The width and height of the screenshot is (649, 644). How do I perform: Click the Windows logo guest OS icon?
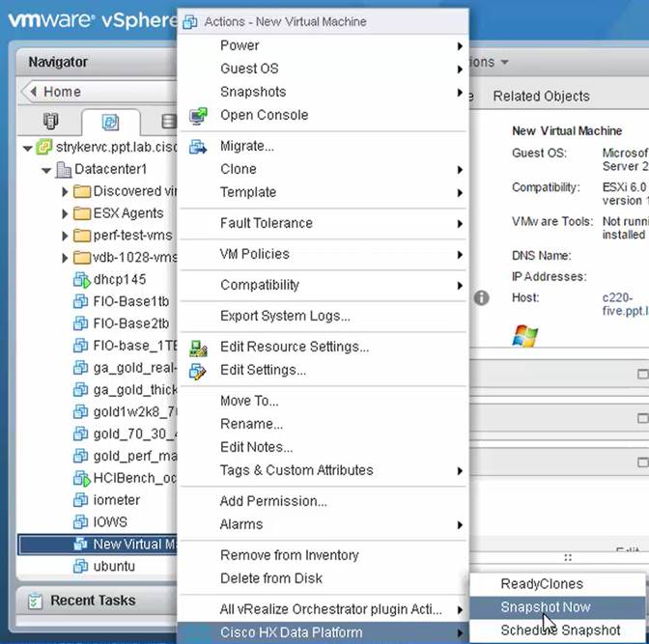coord(524,336)
